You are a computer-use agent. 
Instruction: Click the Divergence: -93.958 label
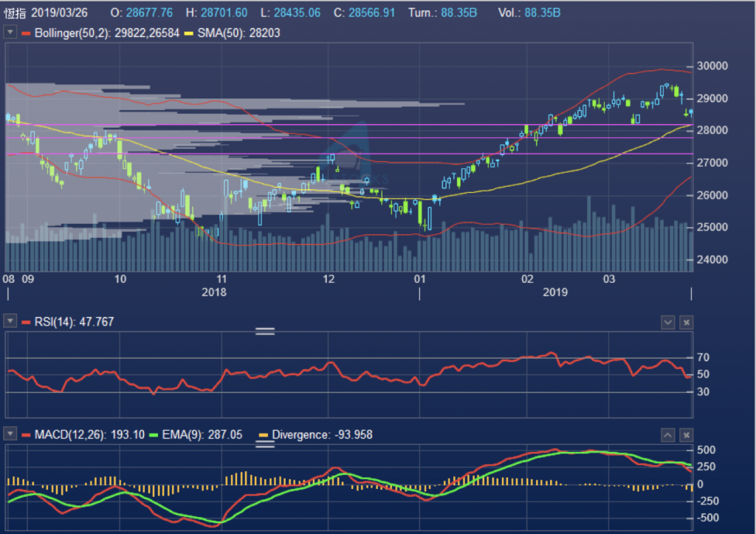tap(322, 434)
